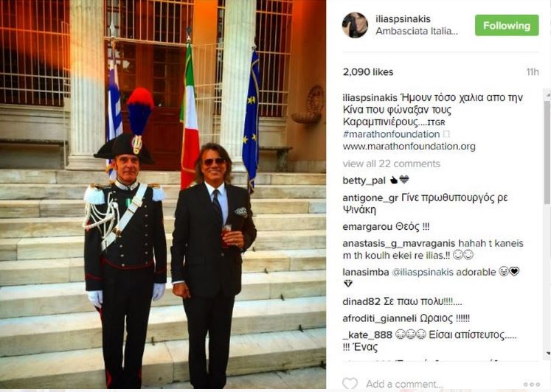Click the comments scrollbar down arrow
The width and height of the screenshot is (551, 392).
pos(547,353)
